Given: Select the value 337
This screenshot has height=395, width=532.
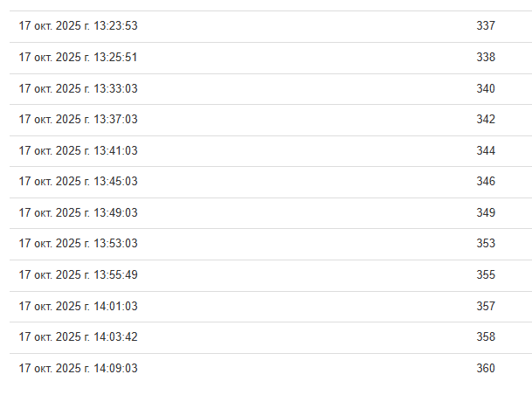Looking at the screenshot, I should (x=486, y=26).
